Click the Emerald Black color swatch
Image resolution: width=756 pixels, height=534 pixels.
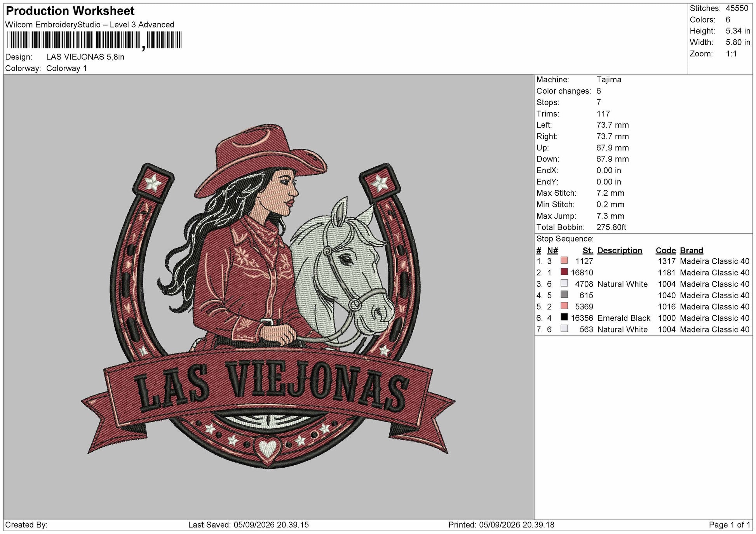tap(564, 317)
